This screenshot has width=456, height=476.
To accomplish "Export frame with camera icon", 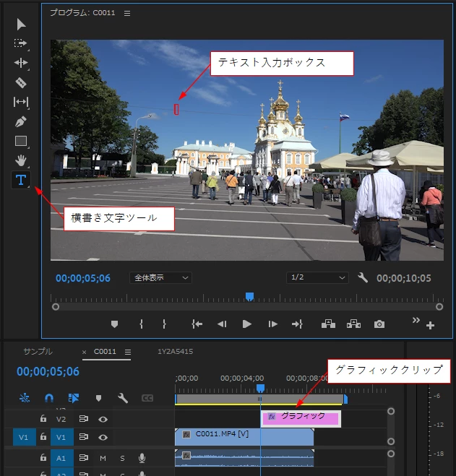I will pyautogui.click(x=379, y=324).
